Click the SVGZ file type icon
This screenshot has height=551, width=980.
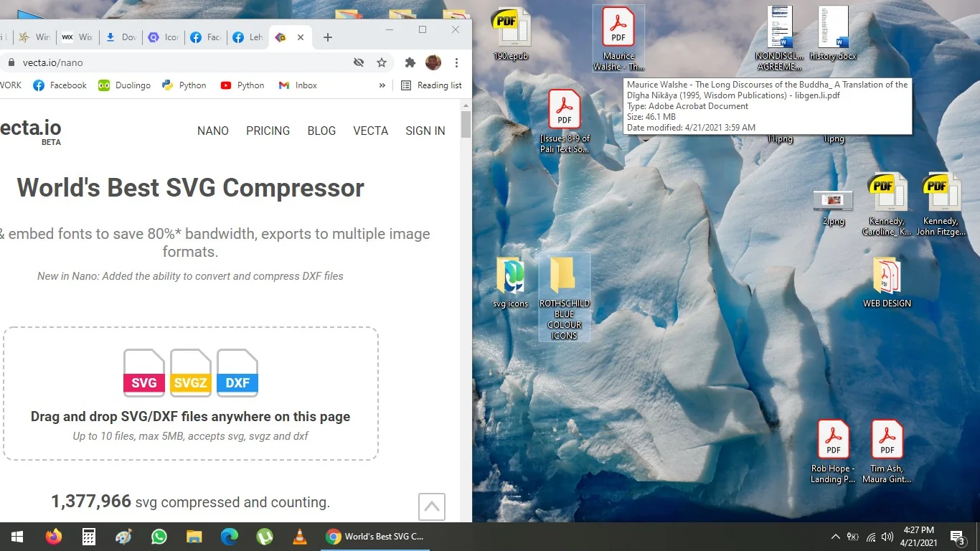pos(191,373)
